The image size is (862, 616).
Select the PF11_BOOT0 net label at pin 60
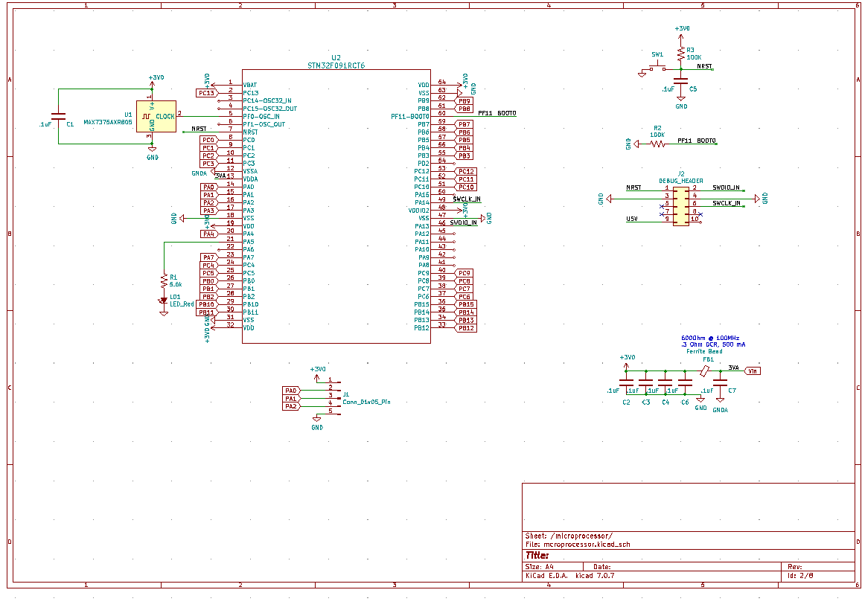click(497, 113)
